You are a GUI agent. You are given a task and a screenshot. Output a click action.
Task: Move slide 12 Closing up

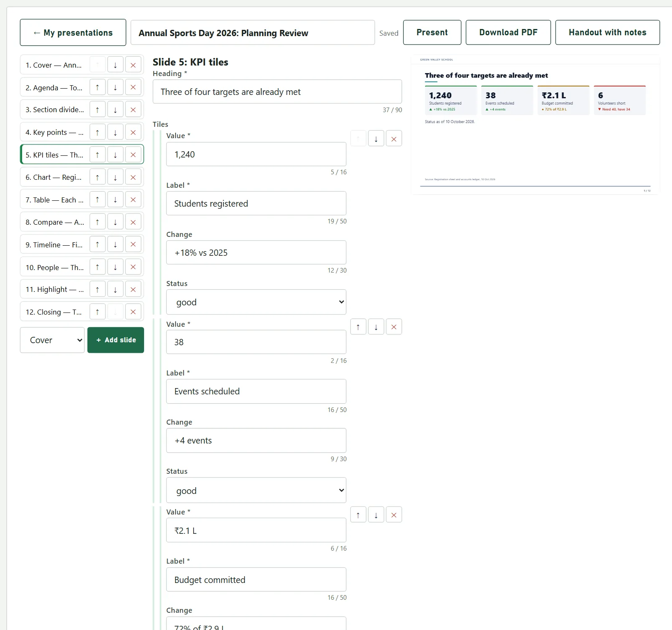point(97,312)
